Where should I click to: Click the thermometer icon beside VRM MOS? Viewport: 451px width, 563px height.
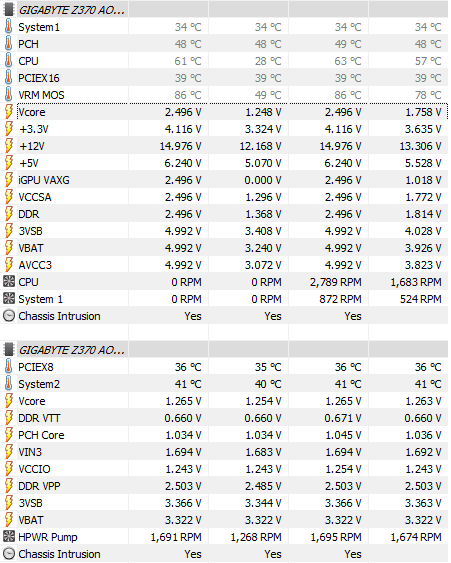click(x=9, y=95)
